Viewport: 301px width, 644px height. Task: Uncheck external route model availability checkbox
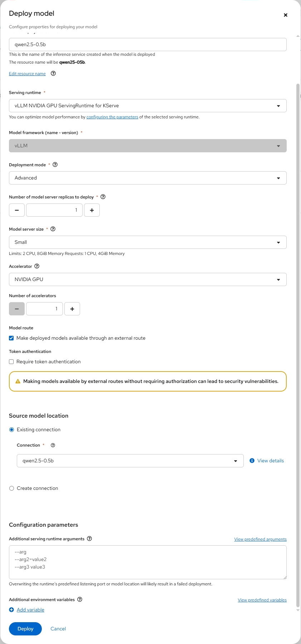pyautogui.click(x=11, y=338)
